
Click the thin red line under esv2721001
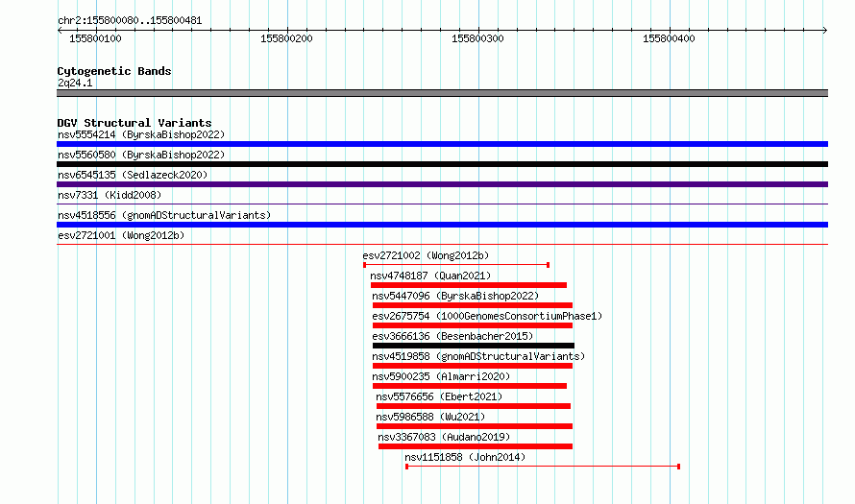click(x=442, y=245)
